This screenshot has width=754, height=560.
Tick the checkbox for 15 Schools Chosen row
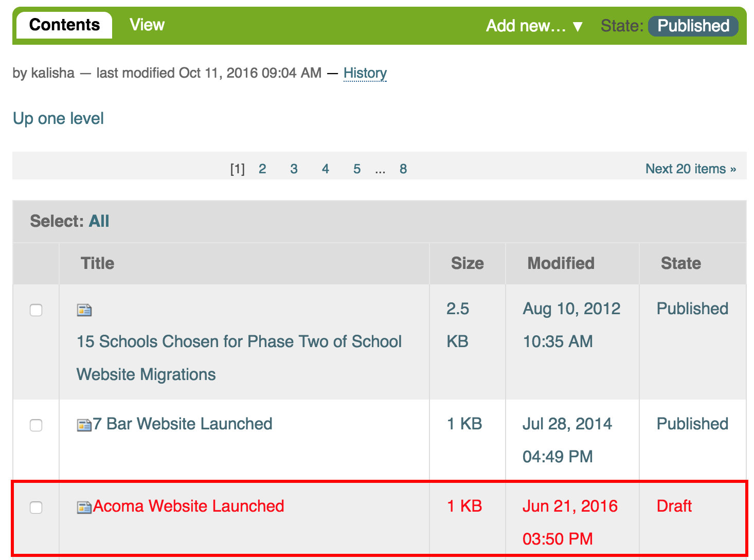tap(36, 310)
